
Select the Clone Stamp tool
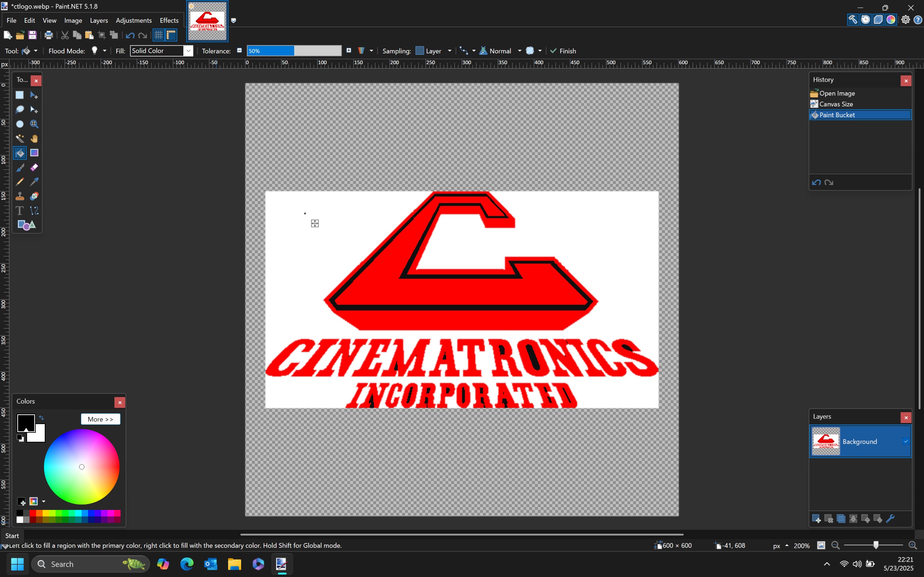[x=19, y=196]
